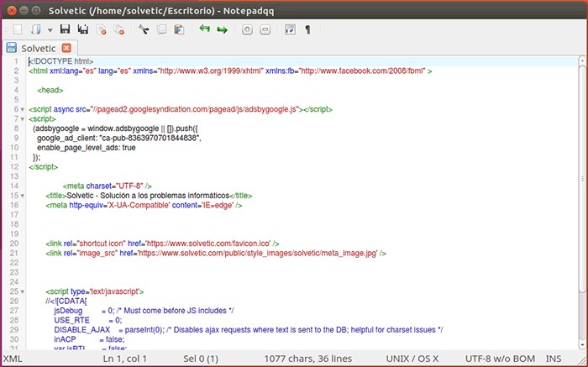Click 'Ln 1, col 1' in status bar
Image resolution: width=588 pixels, height=367 pixels.
click(x=125, y=359)
